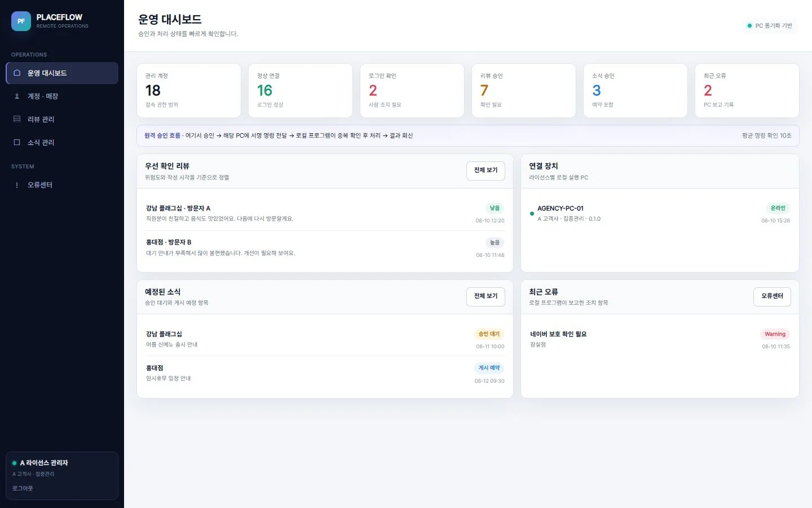812x508 pixels.
Task: Click the green dot next to AGENCY-PC-01
Action: tap(532, 213)
